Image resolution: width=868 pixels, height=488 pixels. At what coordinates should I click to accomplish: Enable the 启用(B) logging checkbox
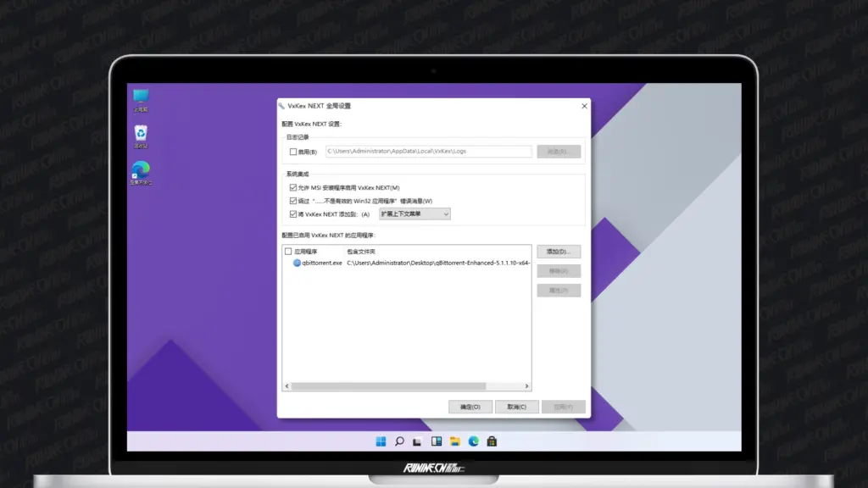[292, 151]
